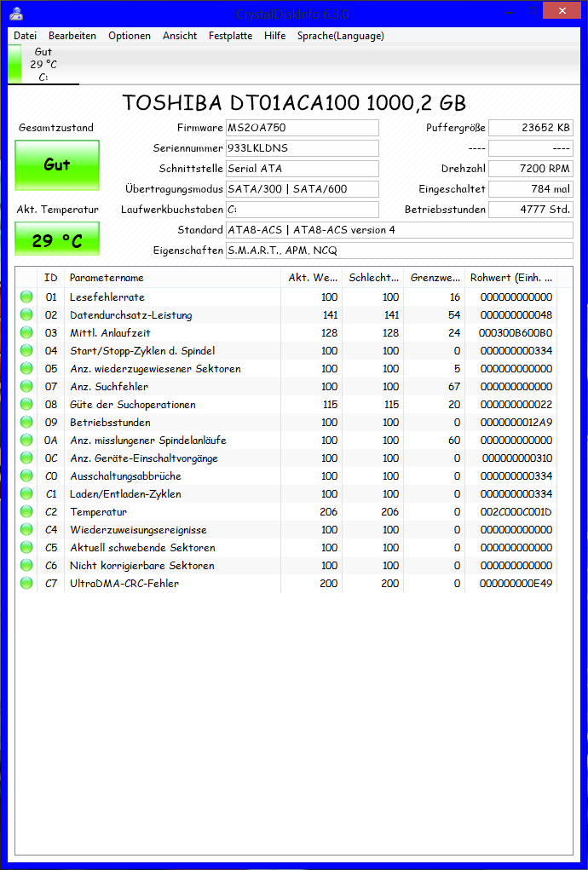This screenshot has width=588, height=870.
Task: Click the drive title TOSHIBA DT01ACA100 1000,2 GB
Action: click(x=294, y=103)
